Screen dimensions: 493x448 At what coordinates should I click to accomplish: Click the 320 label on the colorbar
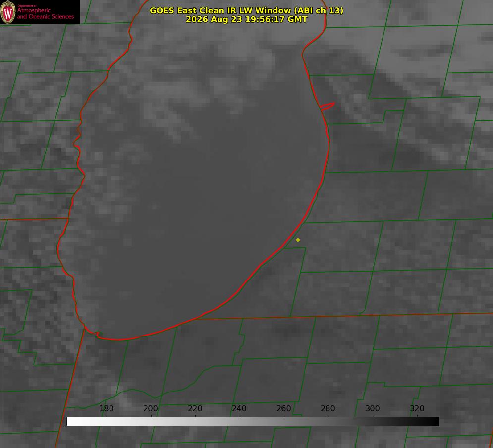point(417,408)
